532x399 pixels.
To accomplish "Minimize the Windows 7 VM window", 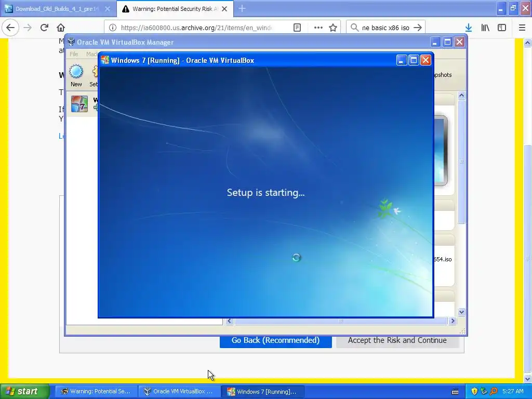I will click(x=402, y=60).
